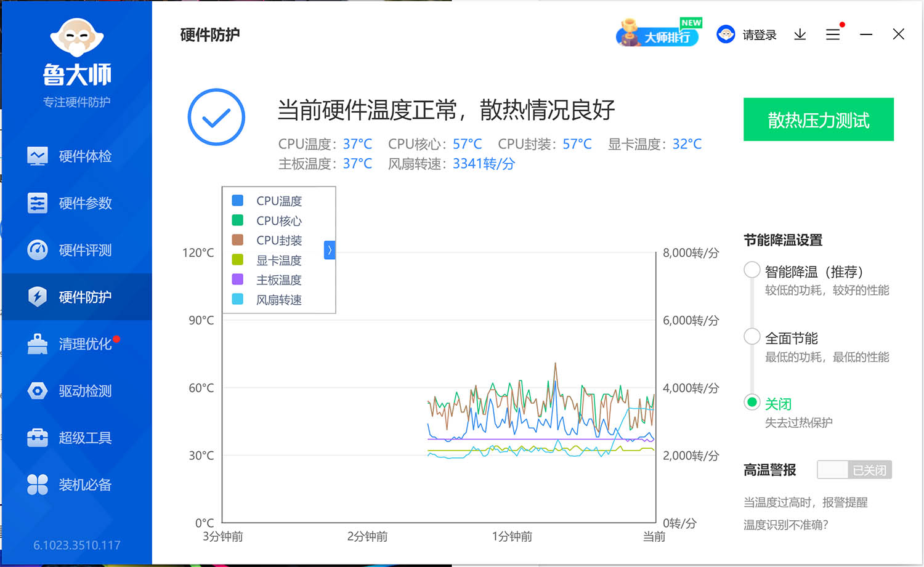Open the 硬件体检 section
This screenshot has height=567, width=924.
click(84, 156)
